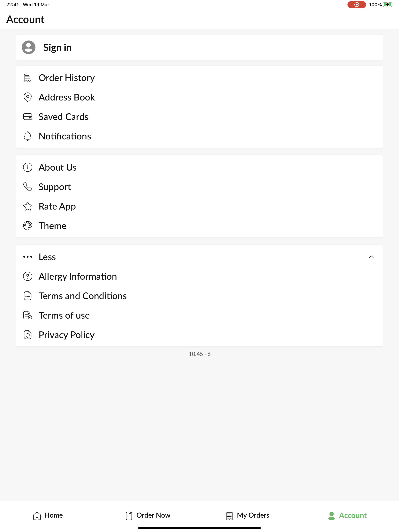
Task: Collapse the list with the Less chevron
Action: coord(371,257)
